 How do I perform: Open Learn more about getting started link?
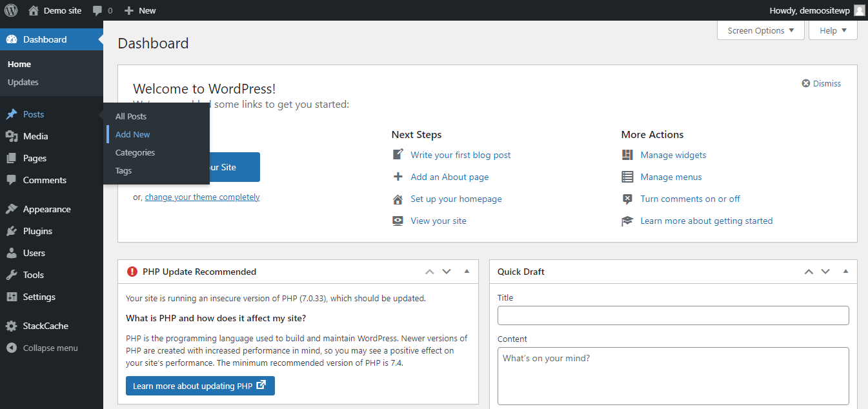point(707,221)
